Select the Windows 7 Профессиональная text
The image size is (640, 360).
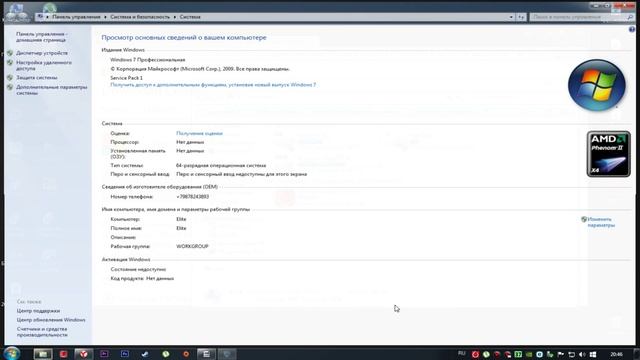tap(147, 60)
